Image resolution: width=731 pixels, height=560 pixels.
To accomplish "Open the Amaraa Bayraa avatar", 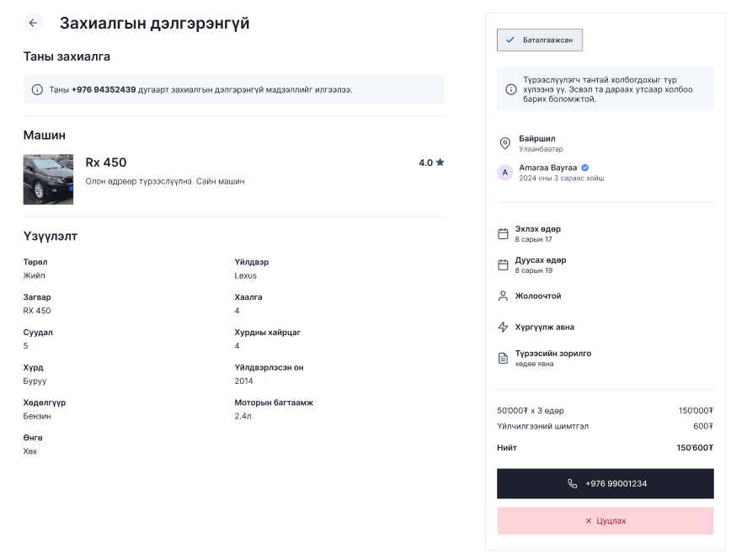I will click(505, 173).
